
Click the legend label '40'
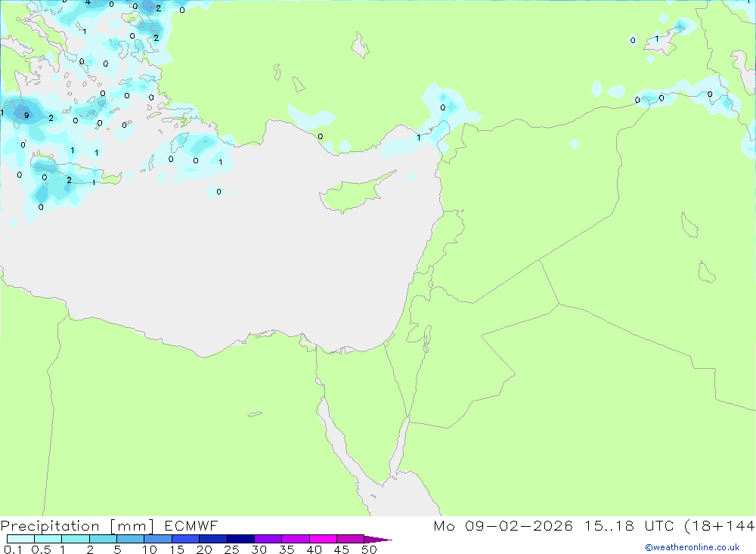tap(314, 549)
